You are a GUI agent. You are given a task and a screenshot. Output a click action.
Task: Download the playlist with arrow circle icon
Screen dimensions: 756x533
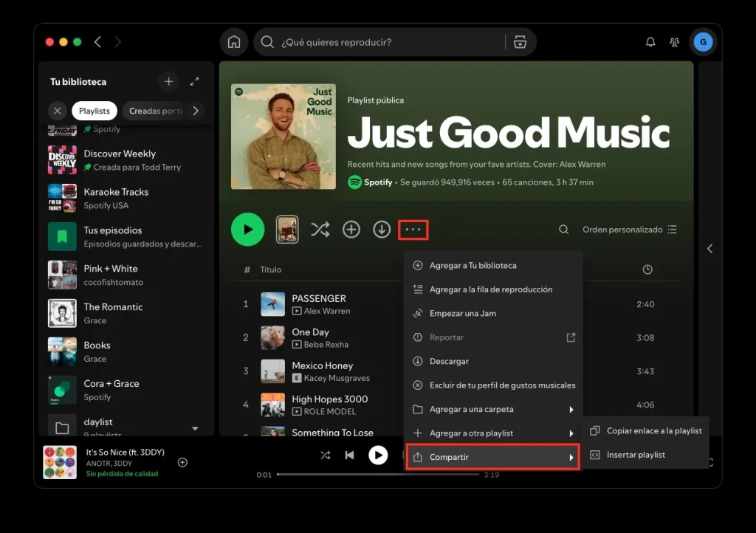pyautogui.click(x=382, y=230)
